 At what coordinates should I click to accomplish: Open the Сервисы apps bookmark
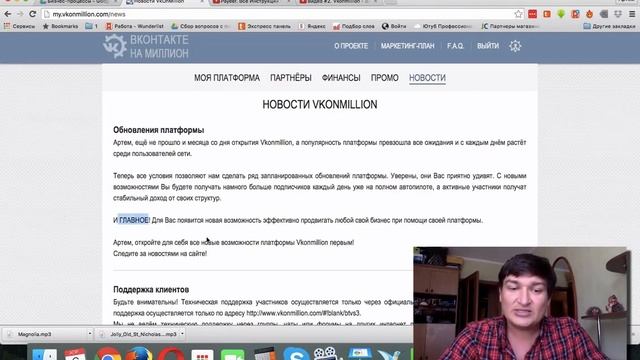(20, 26)
